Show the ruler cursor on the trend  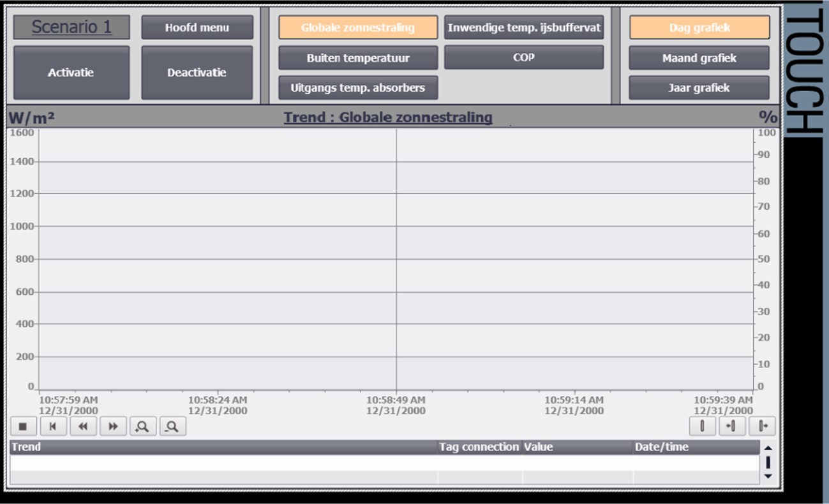pyautogui.click(x=703, y=426)
